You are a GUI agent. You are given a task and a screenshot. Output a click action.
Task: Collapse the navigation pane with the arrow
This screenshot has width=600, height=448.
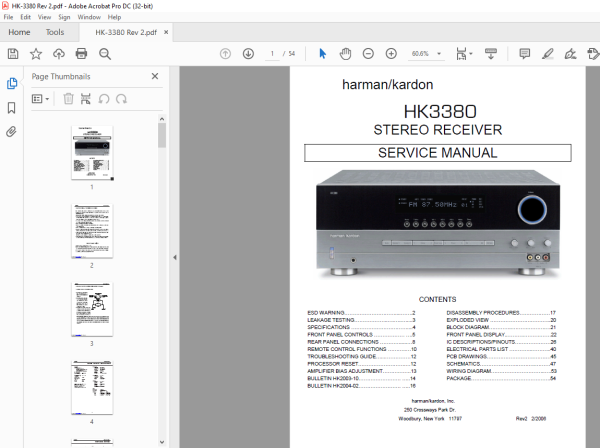[x=175, y=257]
